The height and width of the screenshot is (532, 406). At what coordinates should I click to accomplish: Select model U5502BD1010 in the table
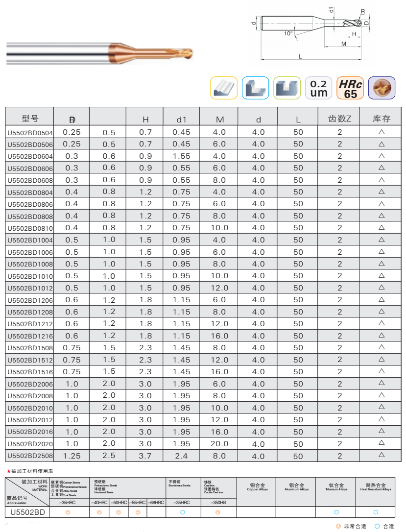(30, 276)
